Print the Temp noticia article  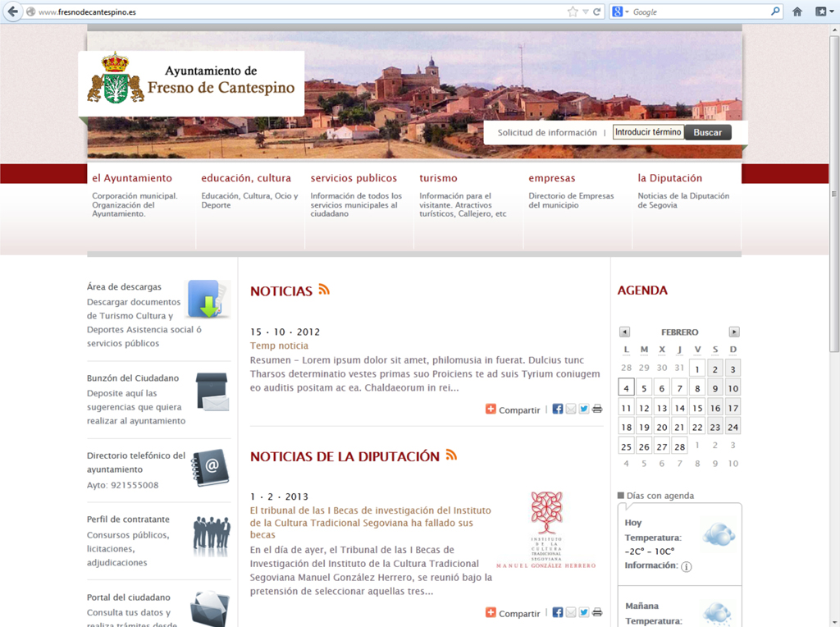pyautogui.click(x=597, y=409)
